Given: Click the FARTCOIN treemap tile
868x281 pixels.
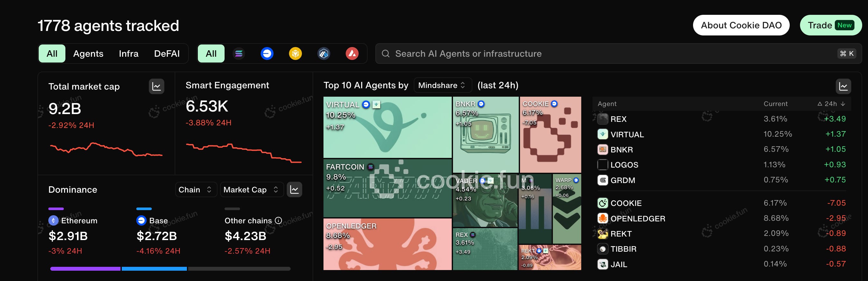Looking at the screenshot, I should pos(388,188).
